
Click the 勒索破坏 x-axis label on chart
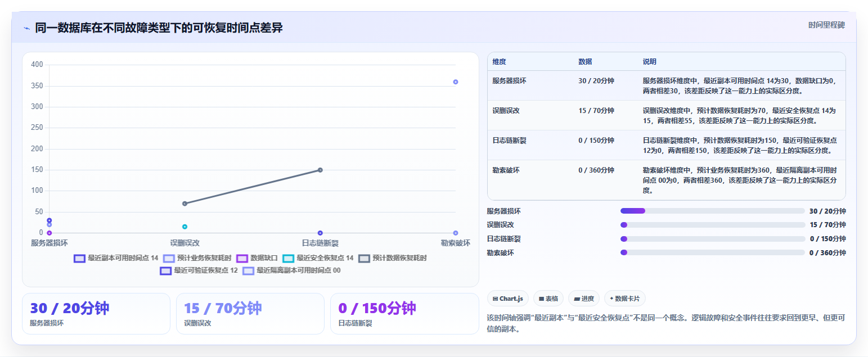click(x=456, y=243)
